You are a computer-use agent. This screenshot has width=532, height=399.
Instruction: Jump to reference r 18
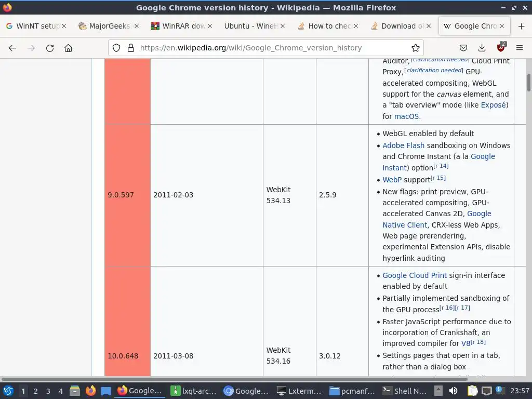point(478,342)
